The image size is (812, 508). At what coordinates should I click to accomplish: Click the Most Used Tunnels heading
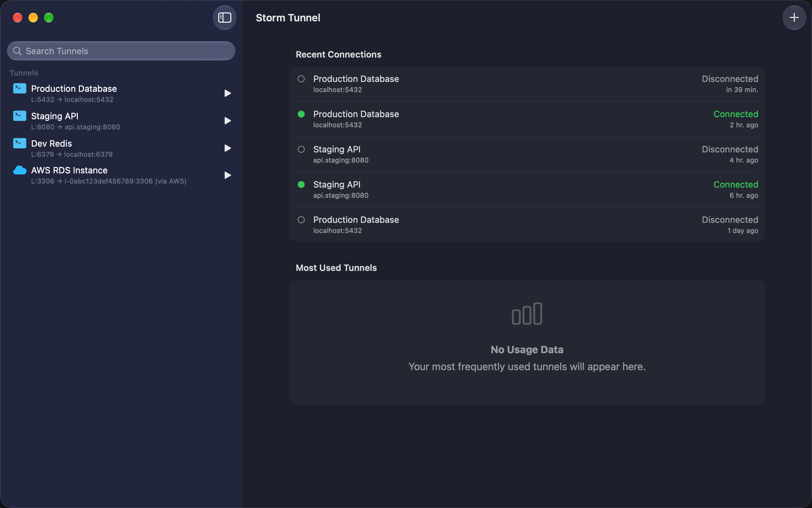point(336,268)
